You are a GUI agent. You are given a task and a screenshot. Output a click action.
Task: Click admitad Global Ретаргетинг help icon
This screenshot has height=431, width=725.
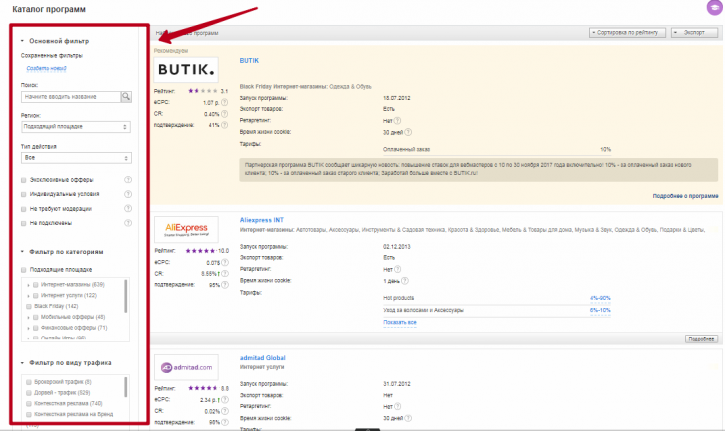click(x=397, y=406)
